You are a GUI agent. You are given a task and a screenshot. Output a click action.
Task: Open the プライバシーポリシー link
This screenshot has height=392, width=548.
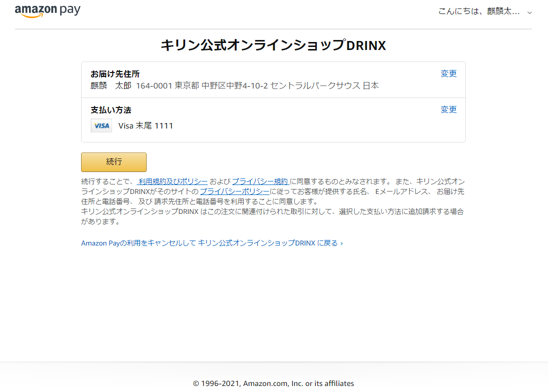pos(235,191)
